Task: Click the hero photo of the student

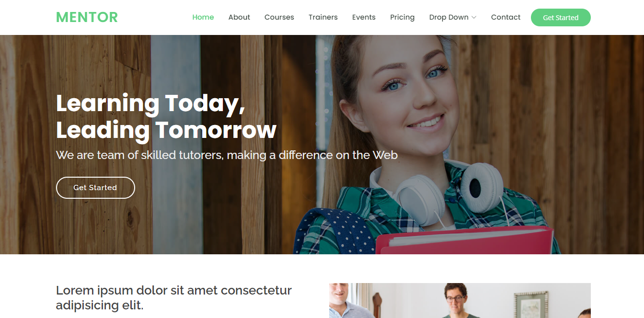Action: pos(426,144)
